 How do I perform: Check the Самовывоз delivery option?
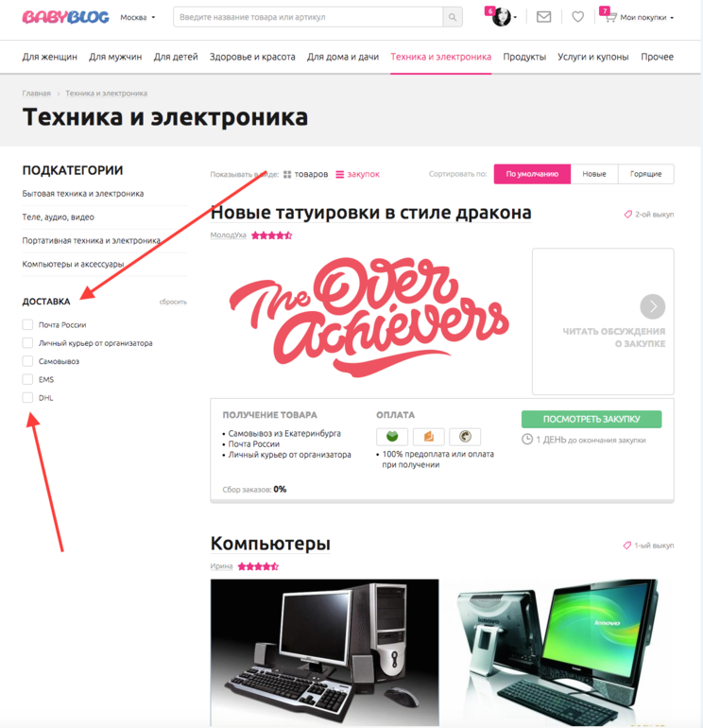pyautogui.click(x=27, y=361)
